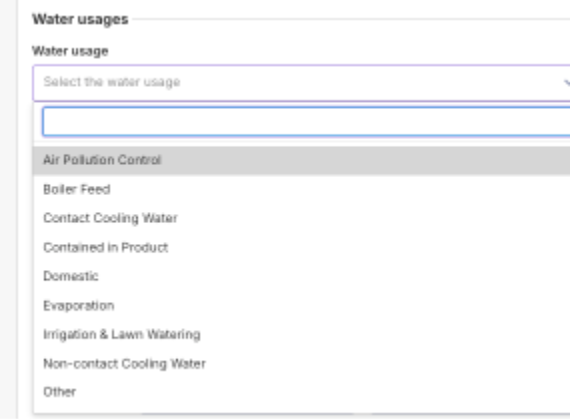
Task: Select the Evaporation option
Action: (x=301, y=306)
